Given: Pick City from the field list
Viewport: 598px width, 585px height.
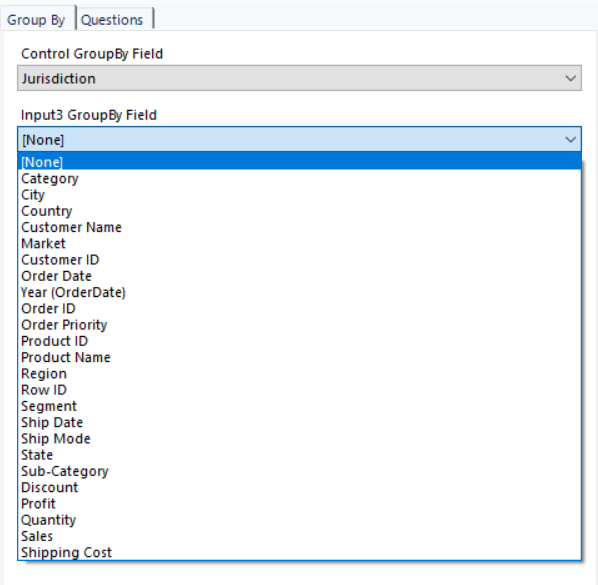Looking at the screenshot, I should click(299, 194).
